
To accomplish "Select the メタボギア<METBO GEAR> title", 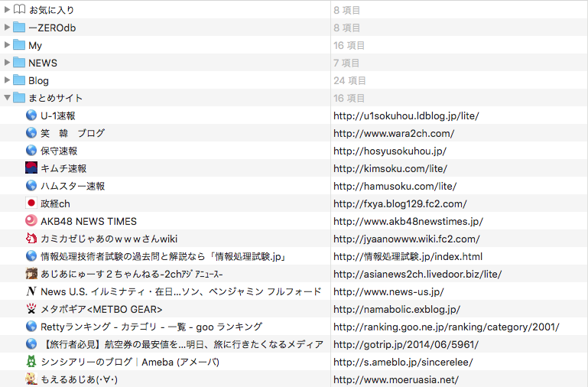I will [x=101, y=310].
